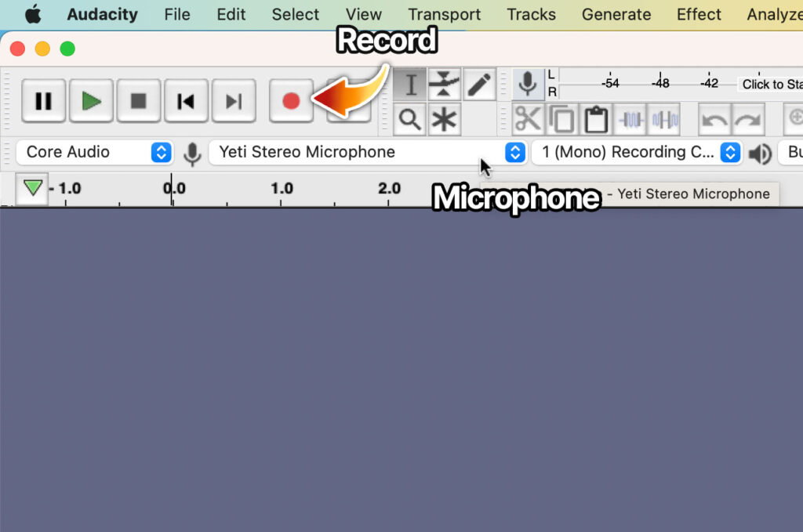
Task: Stop playback with the Stop button
Action: [138, 101]
